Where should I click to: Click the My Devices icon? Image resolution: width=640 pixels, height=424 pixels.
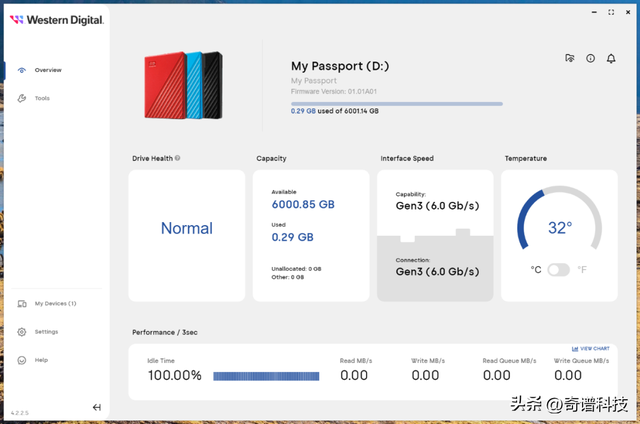[x=22, y=303]
